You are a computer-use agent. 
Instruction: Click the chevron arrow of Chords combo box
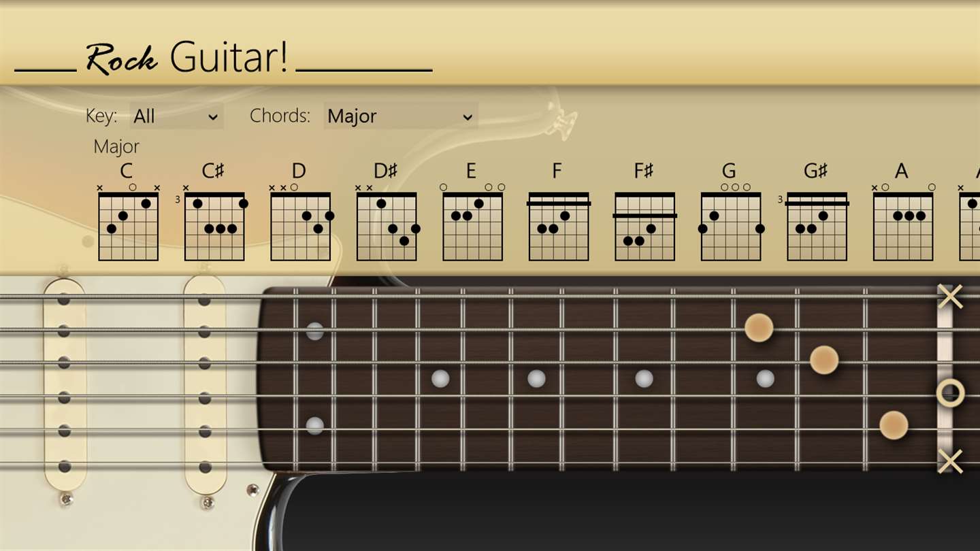pyautogui.click(x=468, y=117)
